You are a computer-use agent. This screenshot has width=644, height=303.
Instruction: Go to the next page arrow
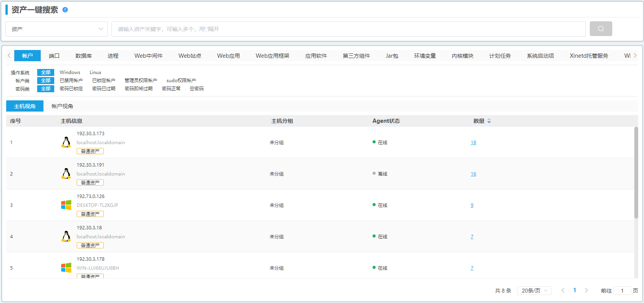click(586, 290)
